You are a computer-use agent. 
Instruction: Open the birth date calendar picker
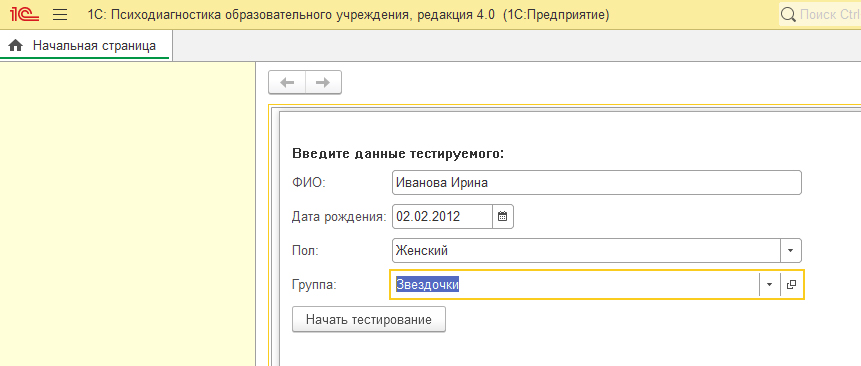pyautogui.click(x=502, y=217)
